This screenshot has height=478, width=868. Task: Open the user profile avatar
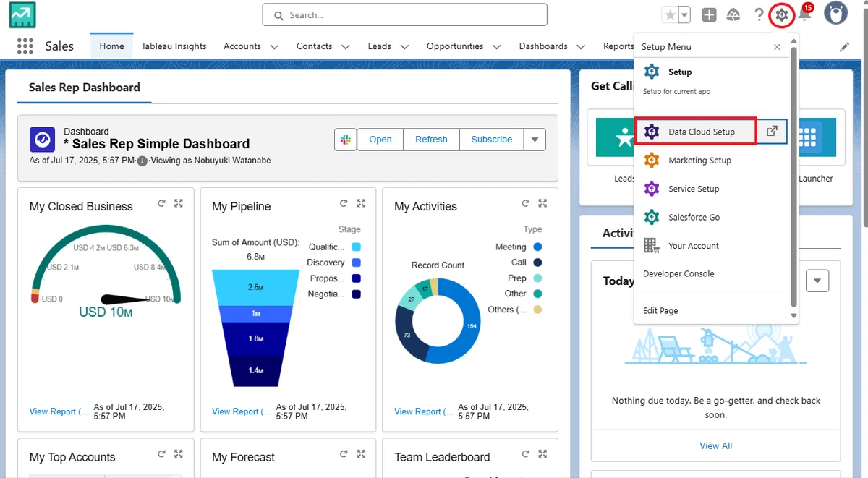836,14
